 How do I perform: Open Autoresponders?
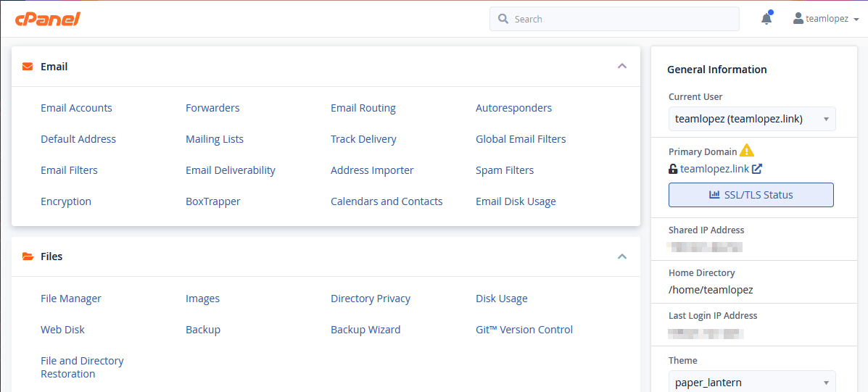click(x=513, y=108)
